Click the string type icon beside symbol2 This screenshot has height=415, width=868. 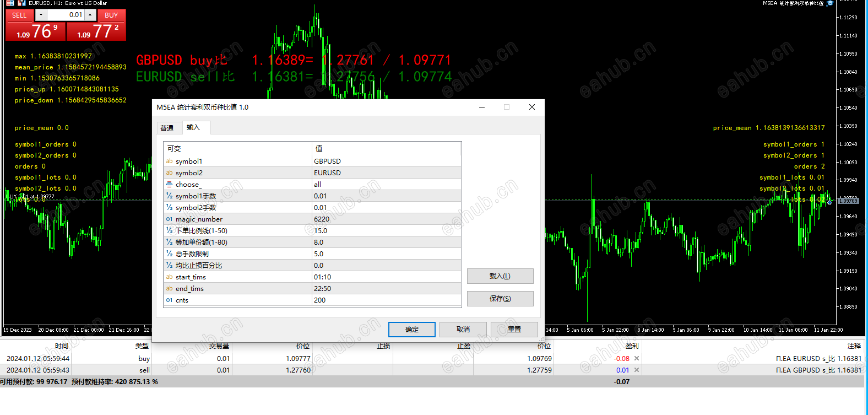[169, 173]
